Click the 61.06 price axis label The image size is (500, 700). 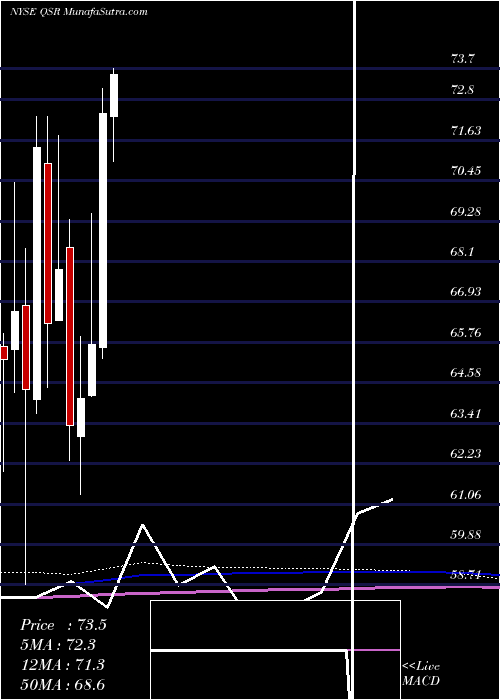pyautogui.click(x=466, y=494)
